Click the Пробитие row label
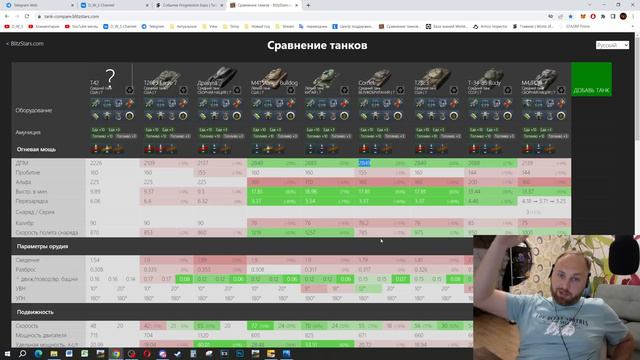The image size is (640, 360). (x=28, y=173)
